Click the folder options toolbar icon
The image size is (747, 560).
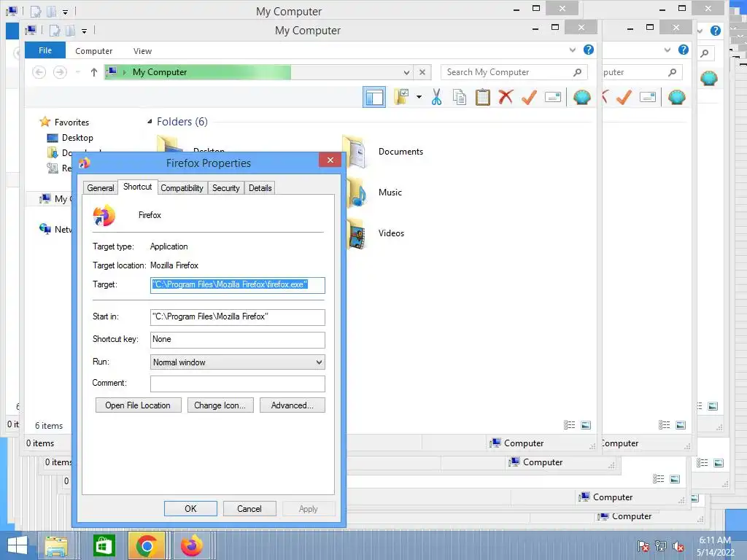tap(402, 97)
